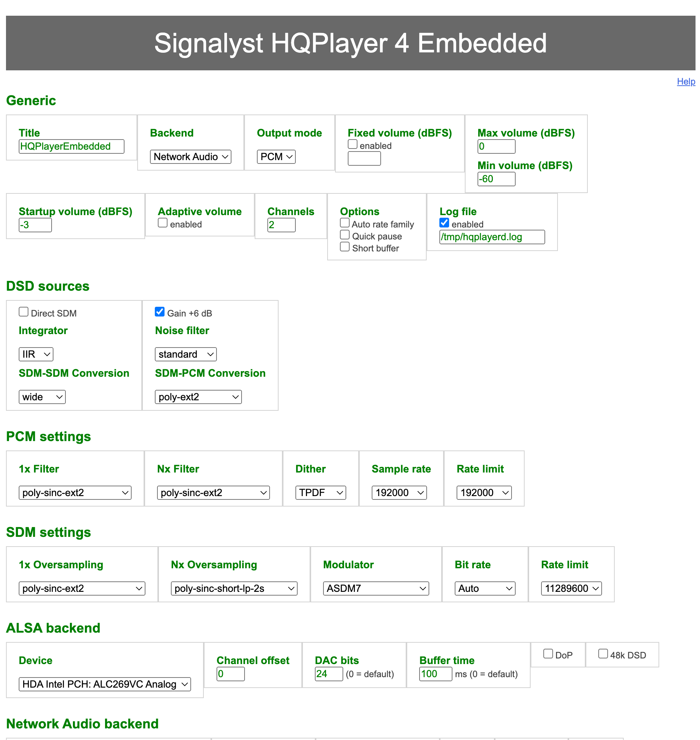The image size is (700, 740).
Task: Open the Backend Network Audio dropdown
Action: click(x=191, y=157)
